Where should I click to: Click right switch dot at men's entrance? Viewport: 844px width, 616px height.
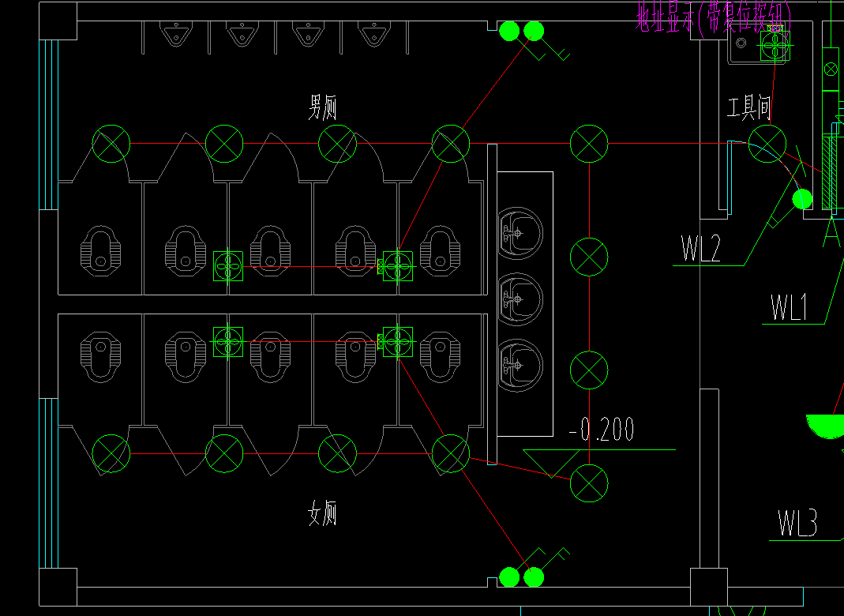[534, 32]
